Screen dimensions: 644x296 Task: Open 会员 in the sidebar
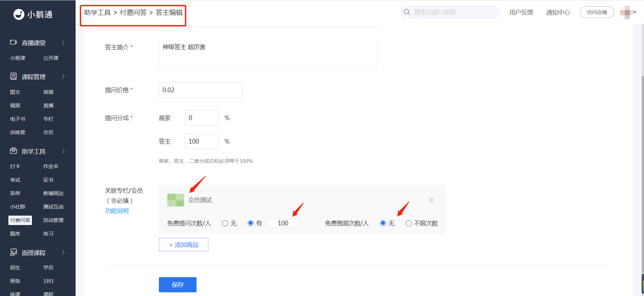pos(48,132)
